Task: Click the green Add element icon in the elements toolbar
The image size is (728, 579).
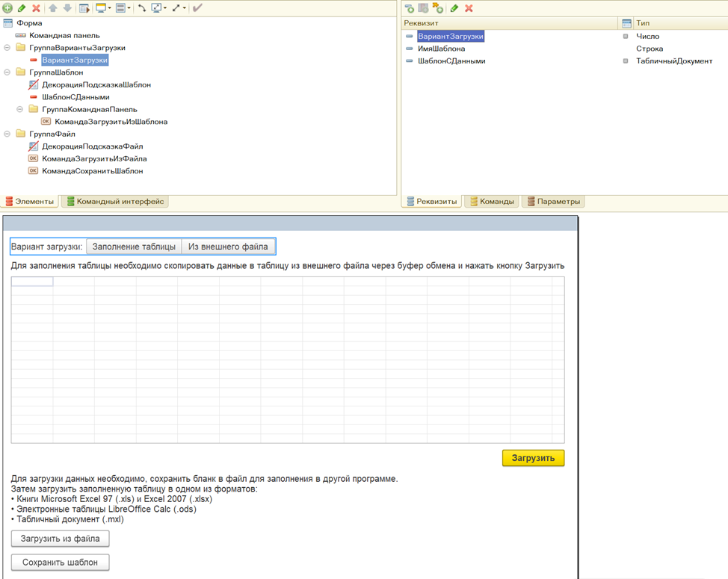Action: pyautogui.click(x=7, y=8)
